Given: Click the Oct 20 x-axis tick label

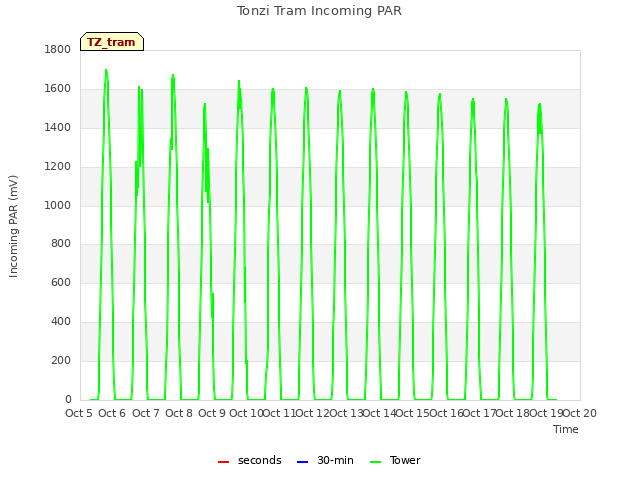Looking at the screenshot, I should [x=580, y=413].
